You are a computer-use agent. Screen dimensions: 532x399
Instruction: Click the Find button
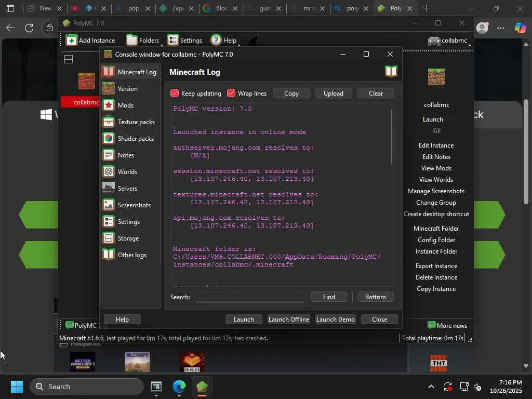329,297
